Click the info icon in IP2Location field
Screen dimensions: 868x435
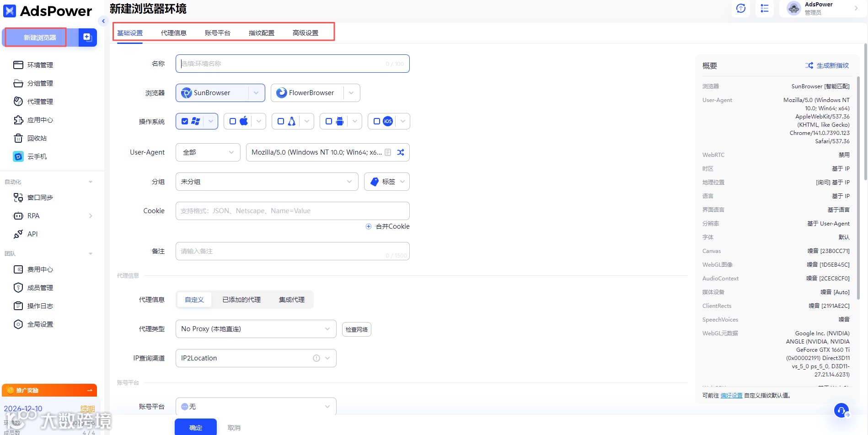(x=316, y=358)
